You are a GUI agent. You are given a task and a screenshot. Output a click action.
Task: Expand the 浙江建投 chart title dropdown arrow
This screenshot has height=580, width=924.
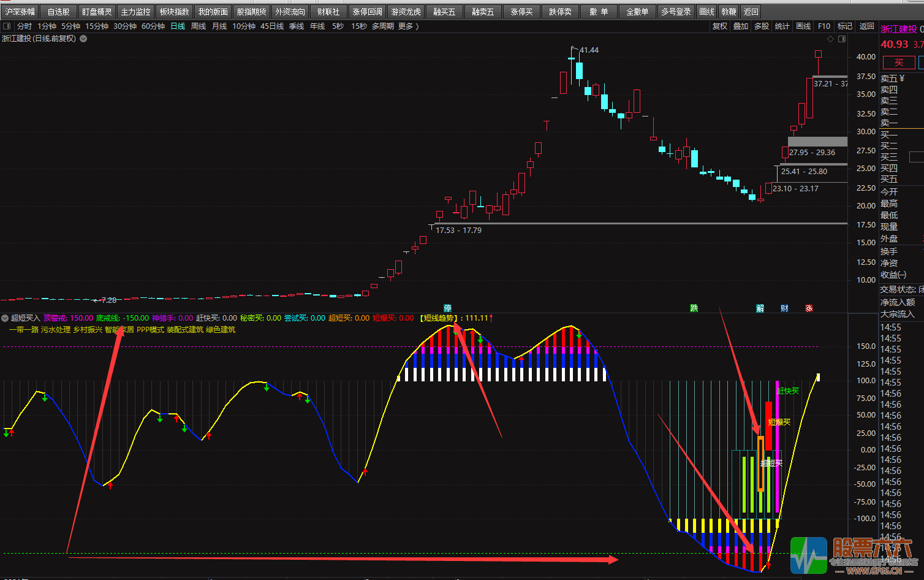click(83, 39)
